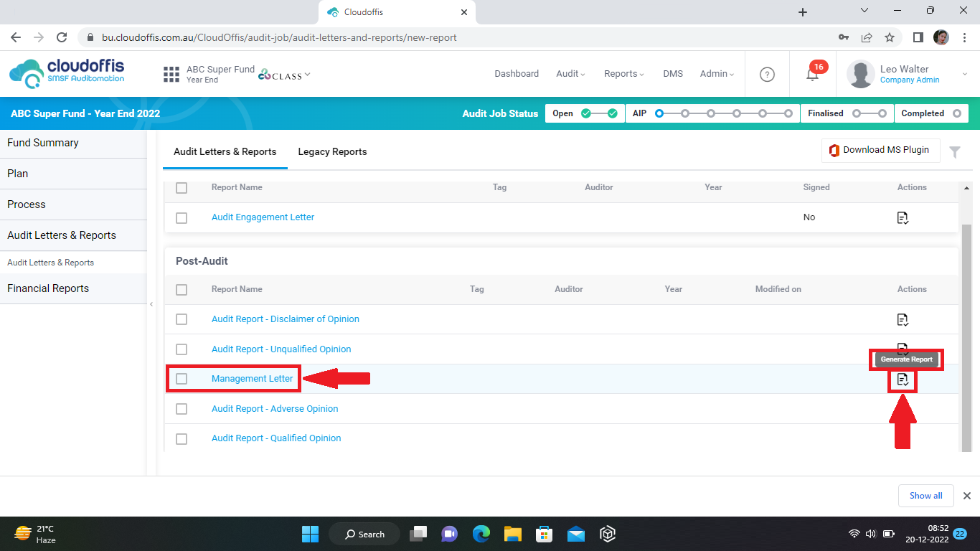Check the Audit Report - Adverse Opinion checkbox
The height and width of the screenshot is (551, 980).
(x=182, y=409)
